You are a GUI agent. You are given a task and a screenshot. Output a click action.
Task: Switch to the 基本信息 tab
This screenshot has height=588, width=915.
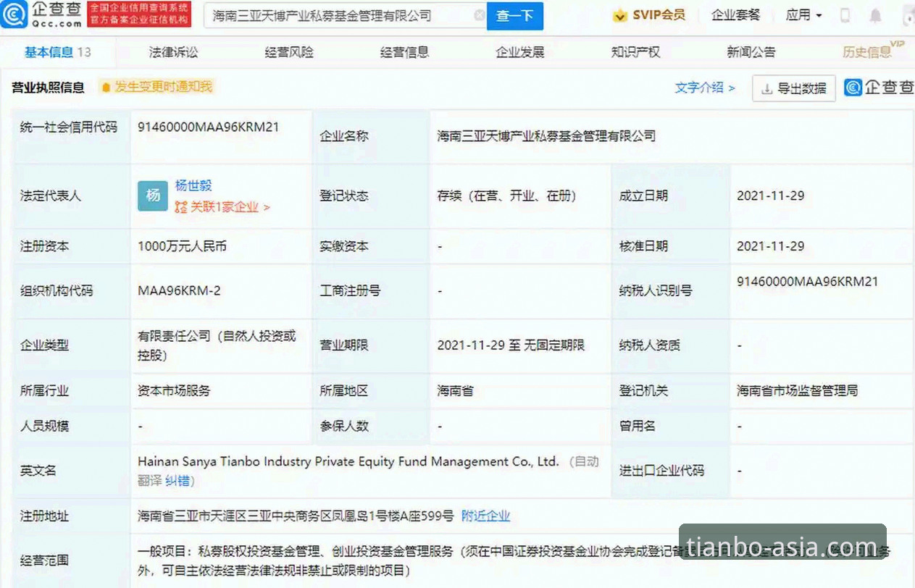(57, 52)
